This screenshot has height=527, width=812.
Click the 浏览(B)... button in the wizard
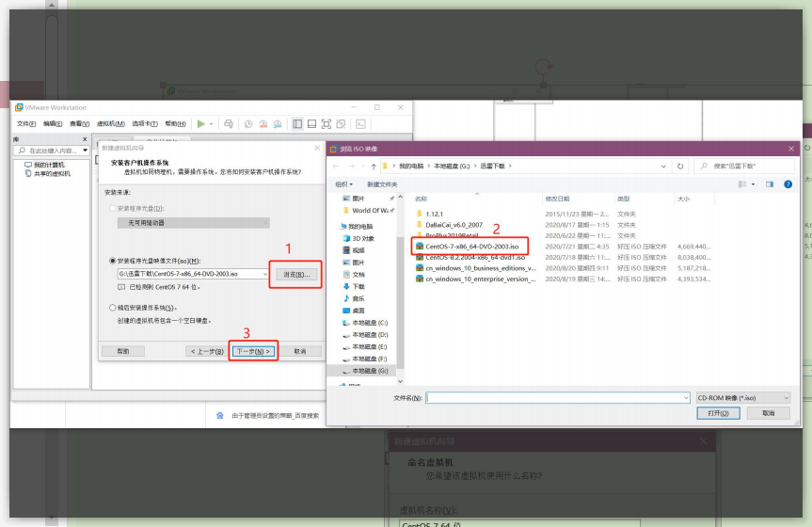(x=296, y=275)
